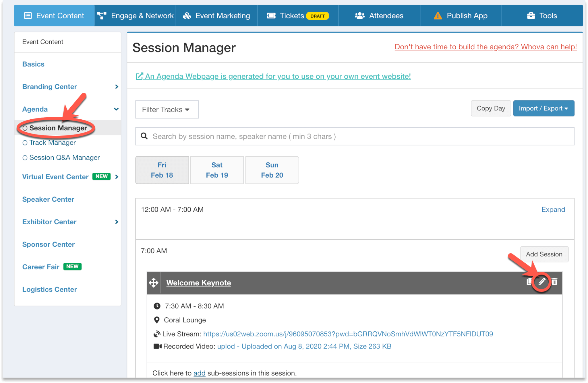Click the Publish App warning triangle icon
Image resolution: width=588 pixels, height=383 pixels.
click(x=438, y=16)
